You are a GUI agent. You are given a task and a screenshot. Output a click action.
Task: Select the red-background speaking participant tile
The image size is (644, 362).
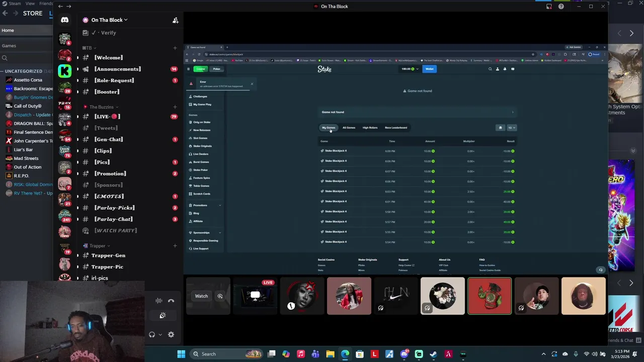(490, 296)
